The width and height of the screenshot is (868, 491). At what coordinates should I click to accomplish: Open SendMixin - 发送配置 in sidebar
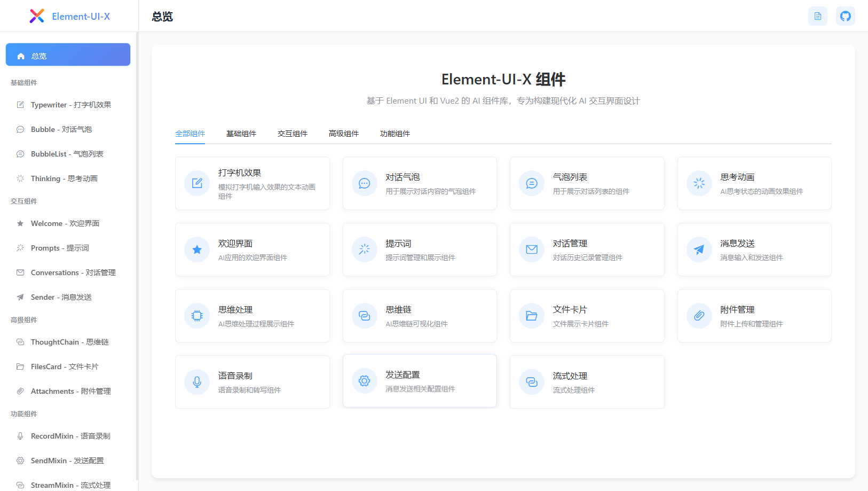[68, 461]
